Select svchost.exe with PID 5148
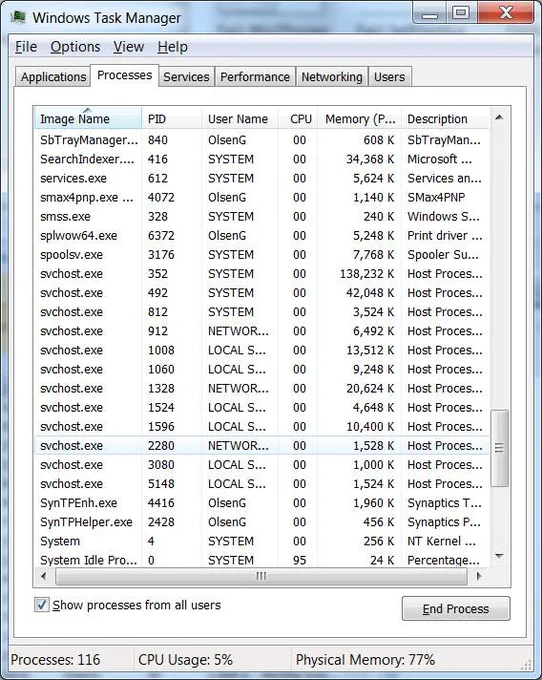 [261, 484]
